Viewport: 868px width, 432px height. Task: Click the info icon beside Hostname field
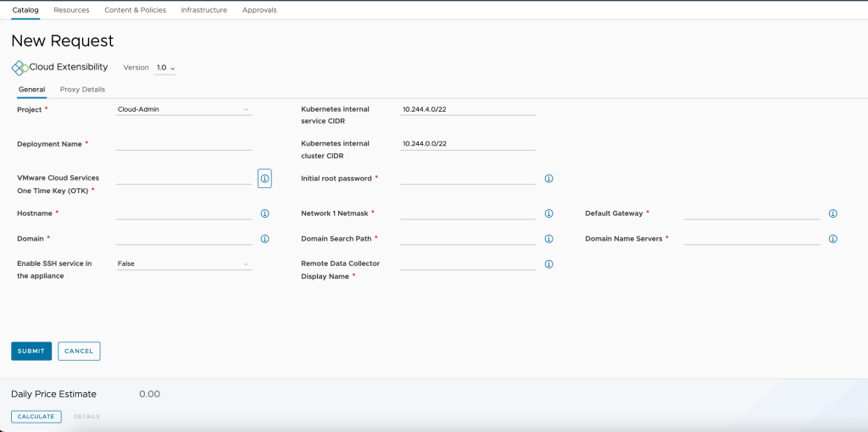(264, 213)
